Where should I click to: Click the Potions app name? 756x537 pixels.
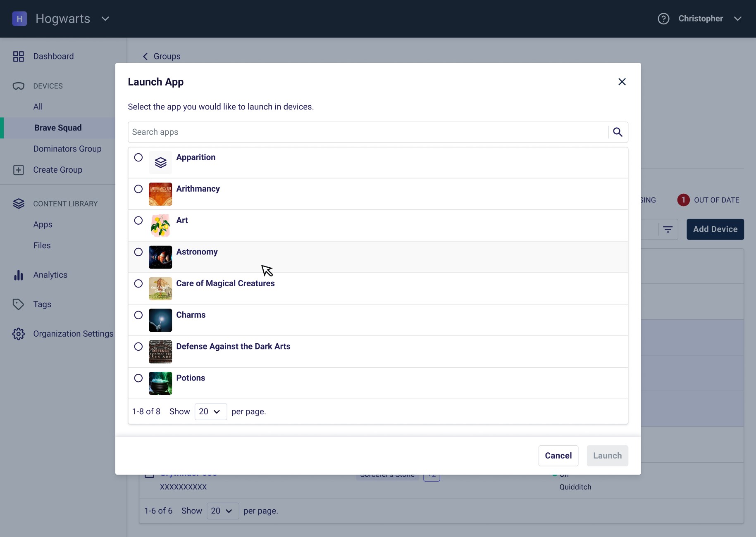[191, 378]
